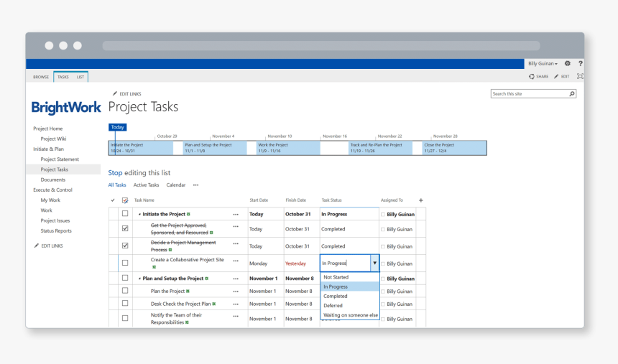Screen dimensions: 618x364
Task: Open Project Issues in sidebar
Action: click(x=55, y=220)
